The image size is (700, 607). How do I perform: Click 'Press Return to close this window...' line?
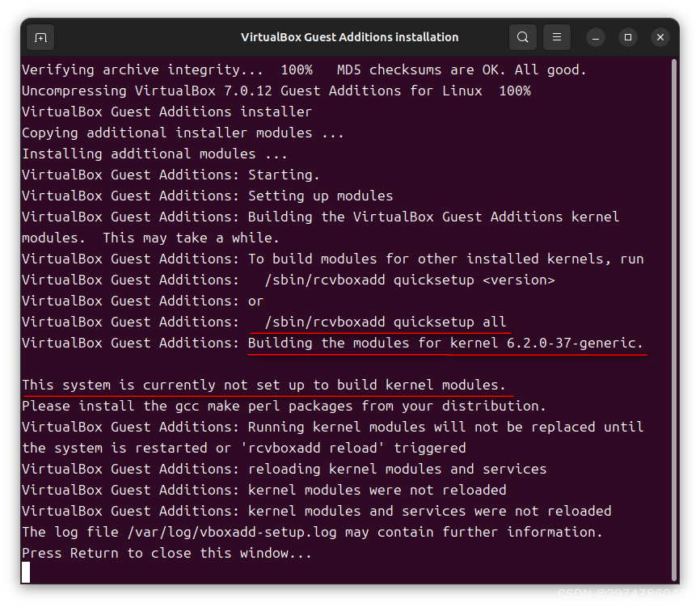coord(167,553)
